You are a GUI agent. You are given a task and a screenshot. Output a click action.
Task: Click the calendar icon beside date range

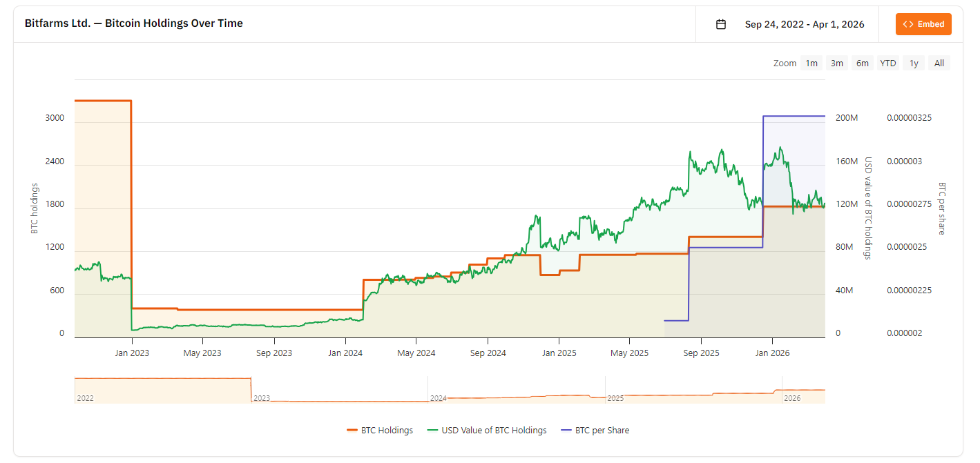point(721,24)
